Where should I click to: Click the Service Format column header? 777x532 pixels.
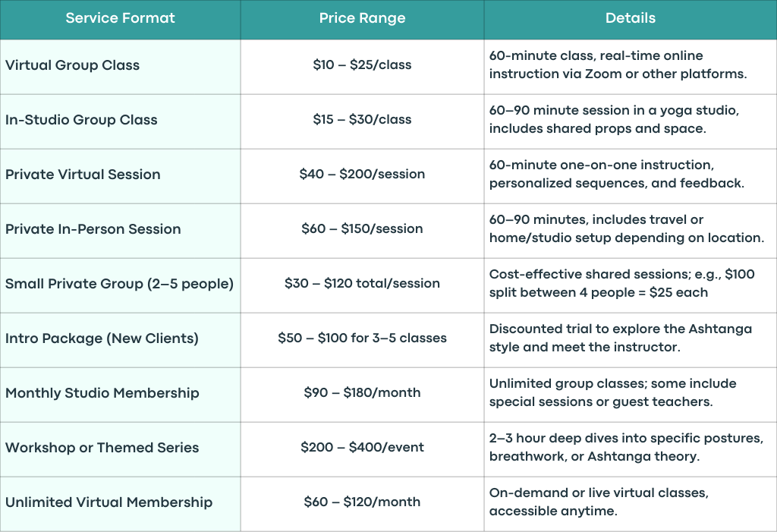[121, 18]
